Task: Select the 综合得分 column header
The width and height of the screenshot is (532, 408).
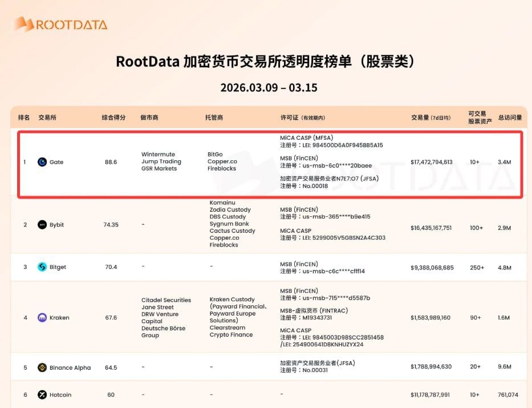Action: [113, 118]
